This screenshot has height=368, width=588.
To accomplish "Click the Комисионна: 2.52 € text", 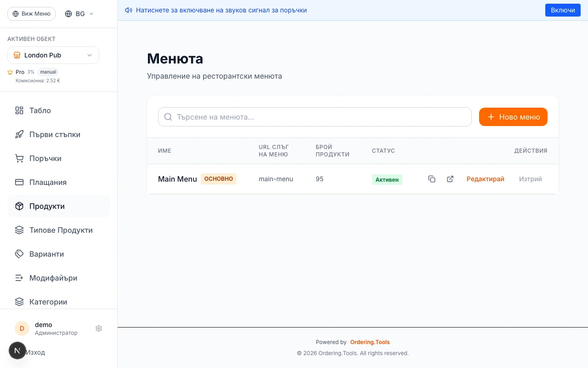I will [x=38, y=80].
